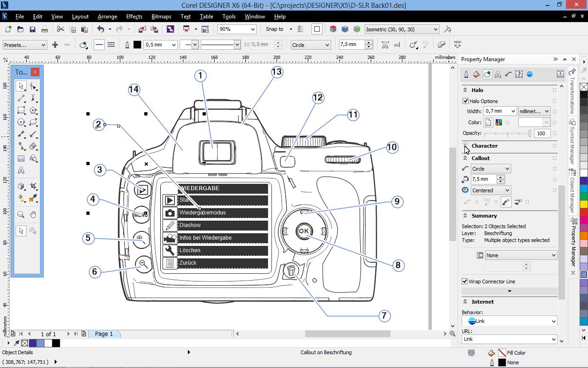588x368 pixels.
Task: Disable Wrap Connector Line
Action: [465, 281]
